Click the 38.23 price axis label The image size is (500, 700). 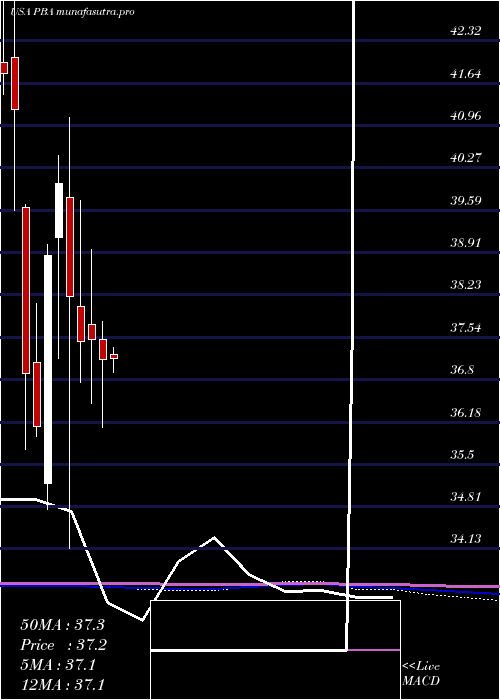[466, 285]
